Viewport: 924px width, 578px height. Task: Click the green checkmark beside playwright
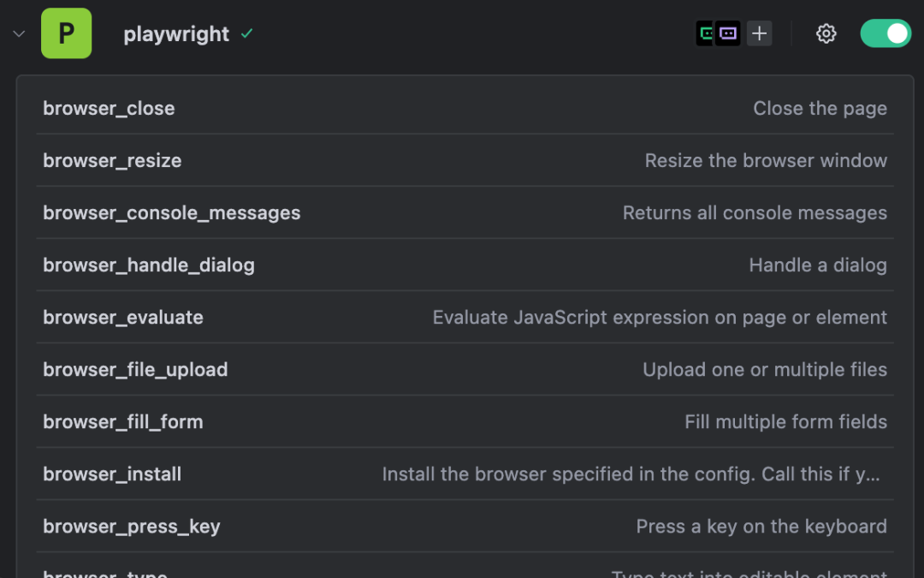coord(247,34)
